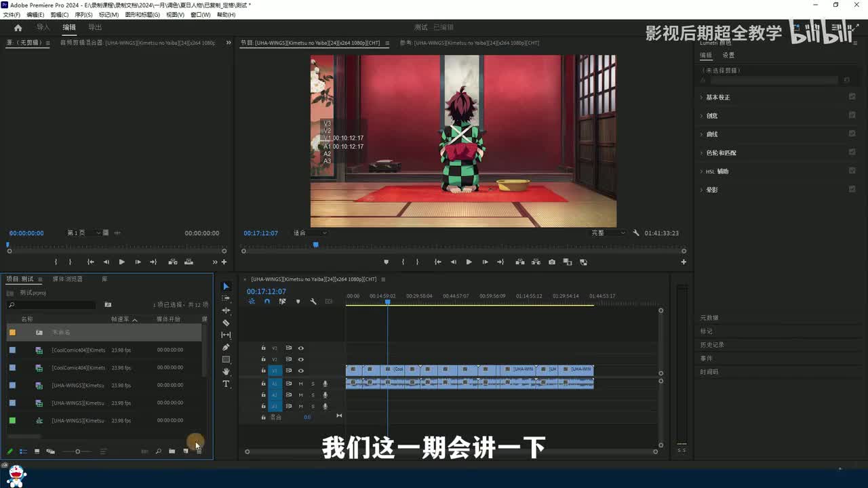868x488 pixels.
Task: Switch project panel to list view
Action: click(x=23, y=451)
